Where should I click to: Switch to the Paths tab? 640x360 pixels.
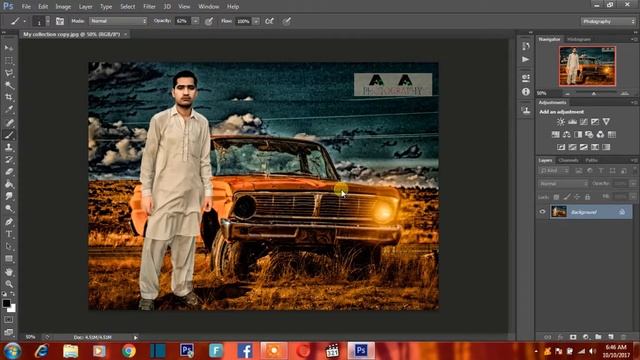(x=591, y=160)
